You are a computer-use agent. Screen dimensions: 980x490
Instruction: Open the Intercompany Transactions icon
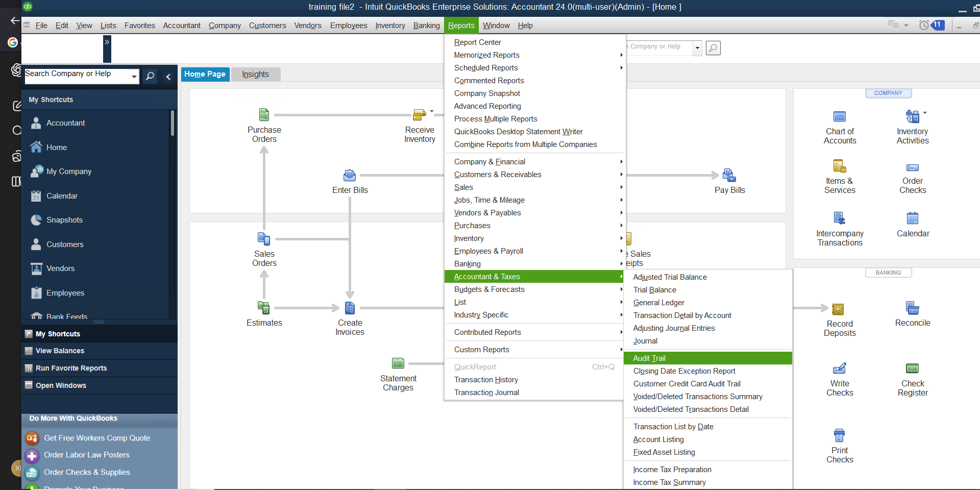pos(840,218)
